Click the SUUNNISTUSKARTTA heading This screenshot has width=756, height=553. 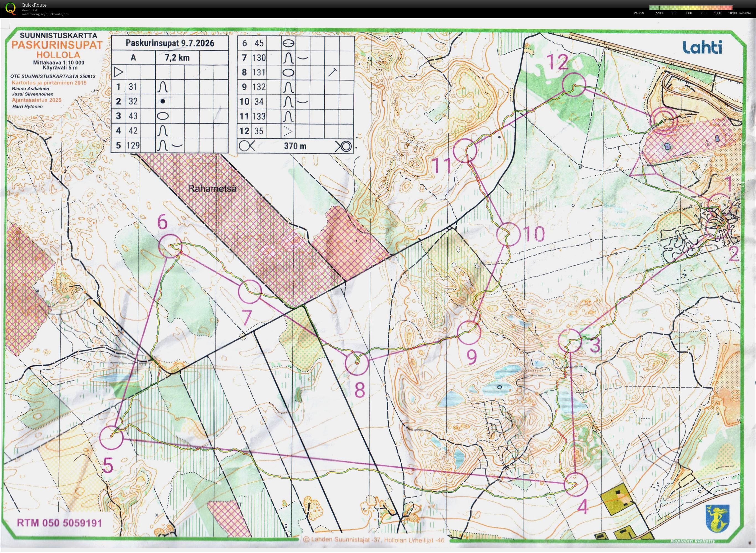59,35
